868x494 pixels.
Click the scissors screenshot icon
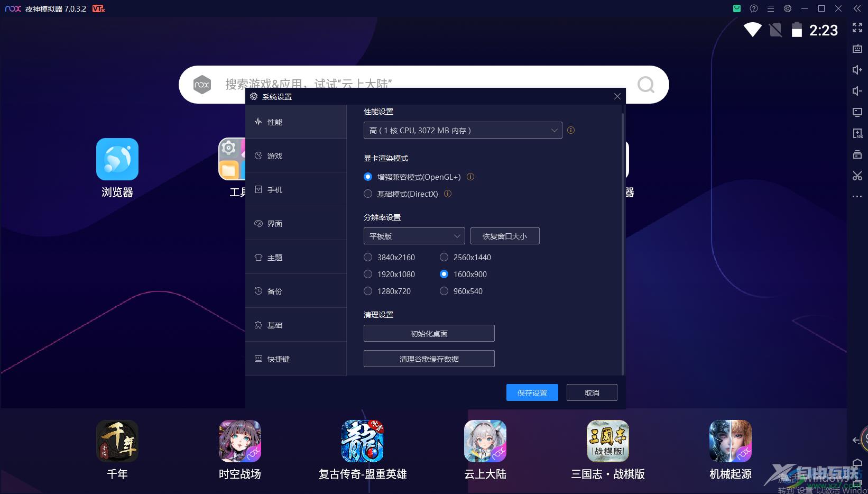pos(857,176)
